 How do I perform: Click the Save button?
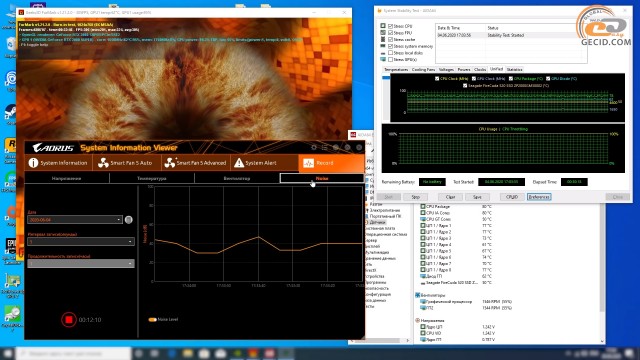pos(477,197)
